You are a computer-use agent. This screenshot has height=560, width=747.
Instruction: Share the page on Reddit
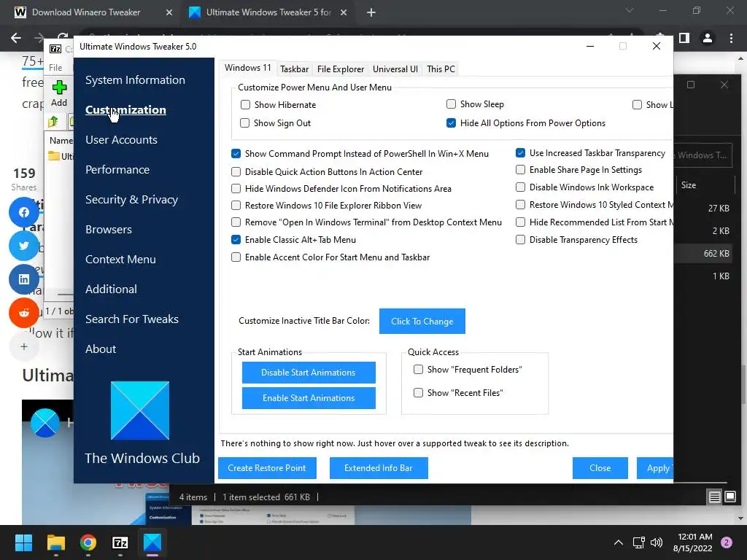point(24,313)
